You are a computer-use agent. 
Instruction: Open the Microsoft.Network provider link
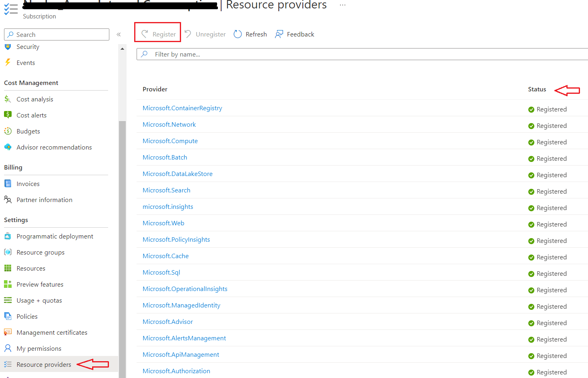[x=169, y=124]
